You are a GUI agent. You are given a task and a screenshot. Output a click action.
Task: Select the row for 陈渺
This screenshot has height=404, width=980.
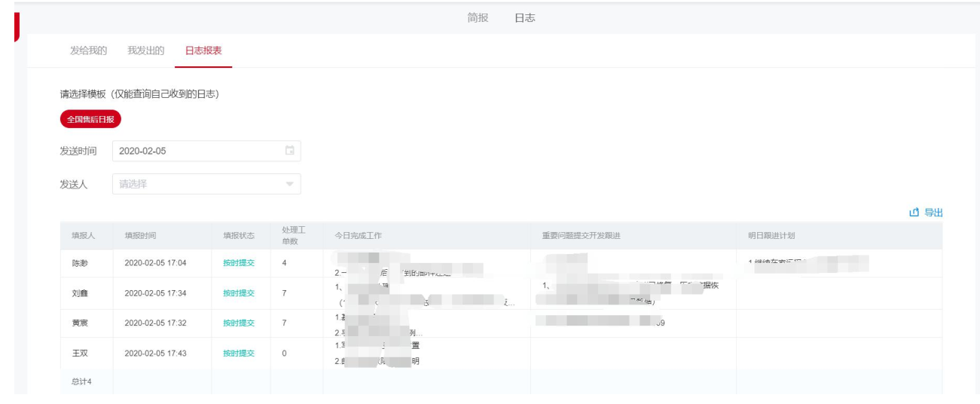pos(80,263)
